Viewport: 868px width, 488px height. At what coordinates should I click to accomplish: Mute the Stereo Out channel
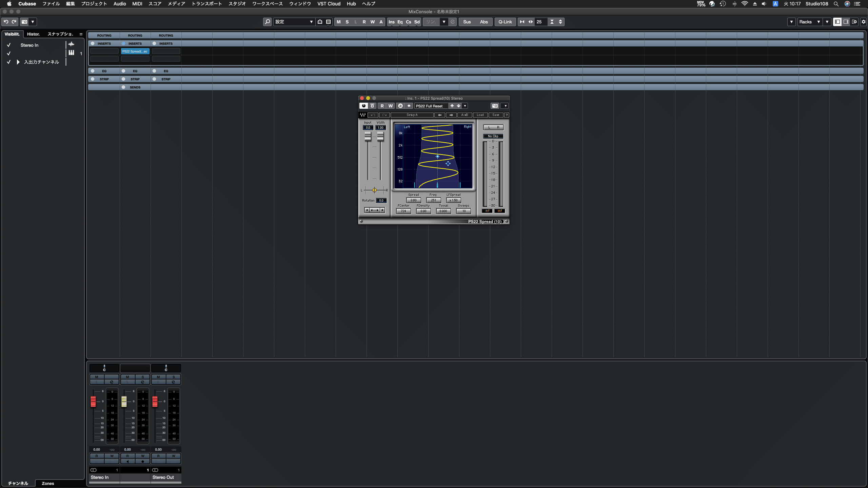point(158,377)
